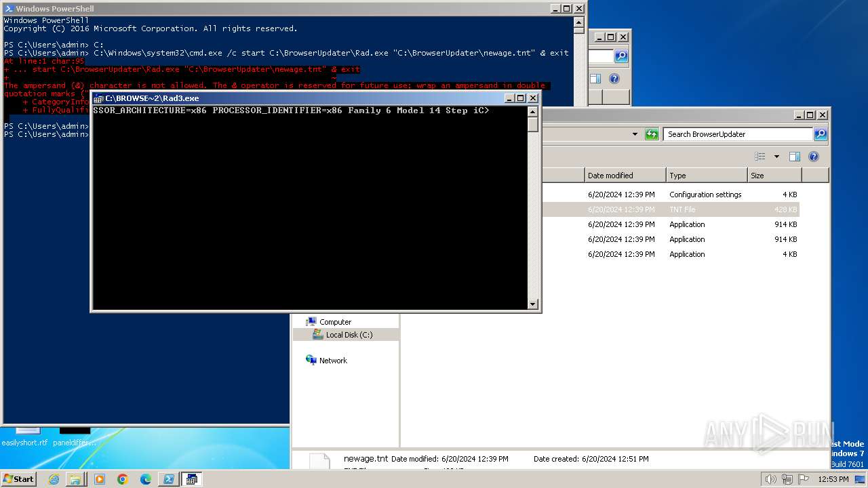Click the search magnifier in the BrowserUpdater window

820,134
